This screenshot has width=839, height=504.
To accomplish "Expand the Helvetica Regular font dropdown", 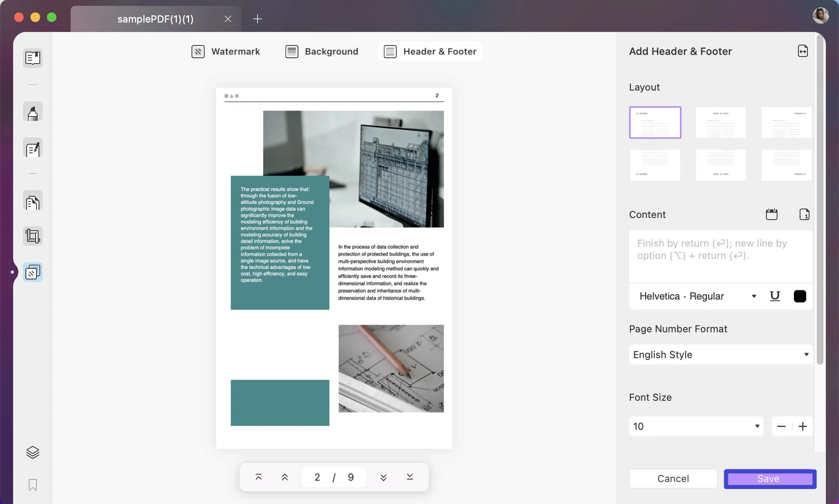I will (x=698, y=296).
